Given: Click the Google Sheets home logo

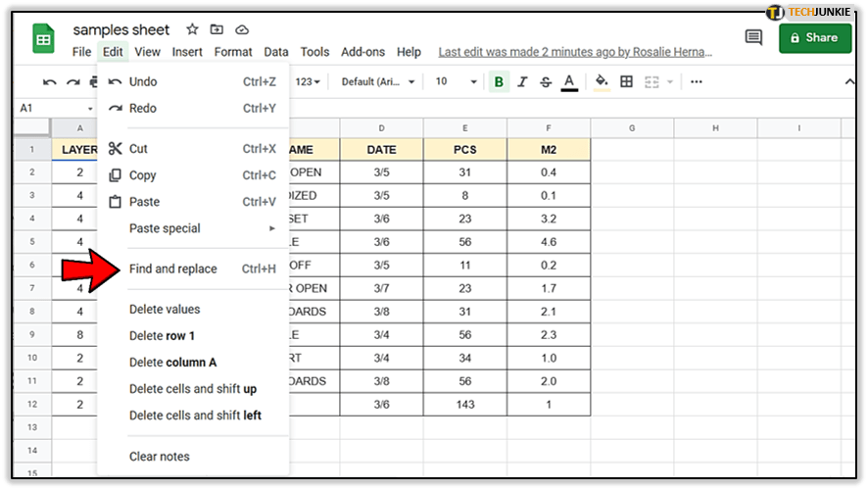Looking at the screenshot, I should click(x=45, y=40).
